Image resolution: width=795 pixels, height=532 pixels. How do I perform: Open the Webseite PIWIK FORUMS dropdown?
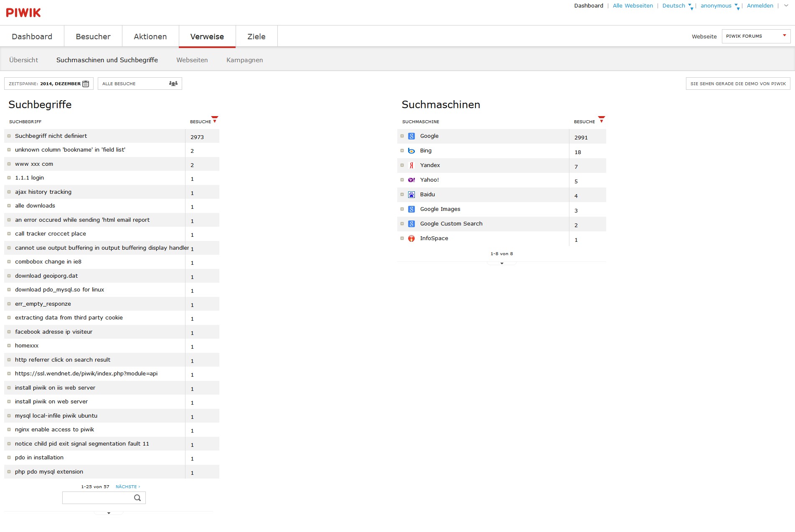pos(756,36)
